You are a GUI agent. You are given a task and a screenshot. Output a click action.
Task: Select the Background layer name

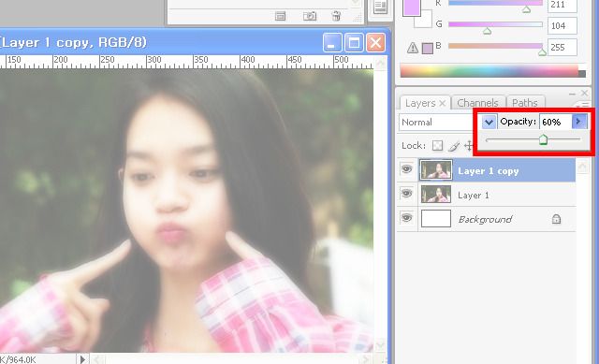(x=485, y=219)
